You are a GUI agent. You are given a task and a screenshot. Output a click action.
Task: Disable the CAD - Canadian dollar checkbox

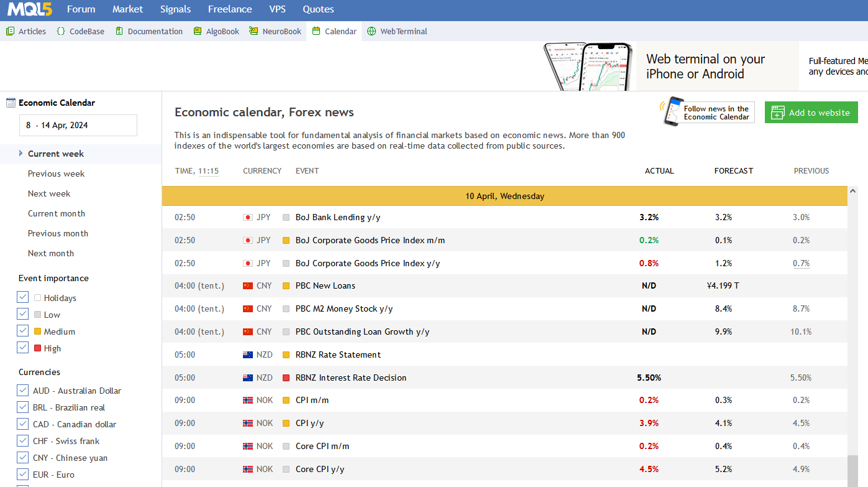point(23,424)
